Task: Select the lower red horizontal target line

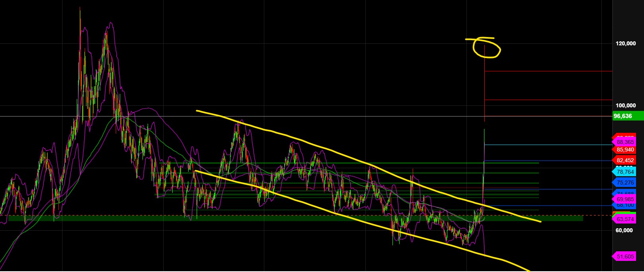Action: coord(548,99)
